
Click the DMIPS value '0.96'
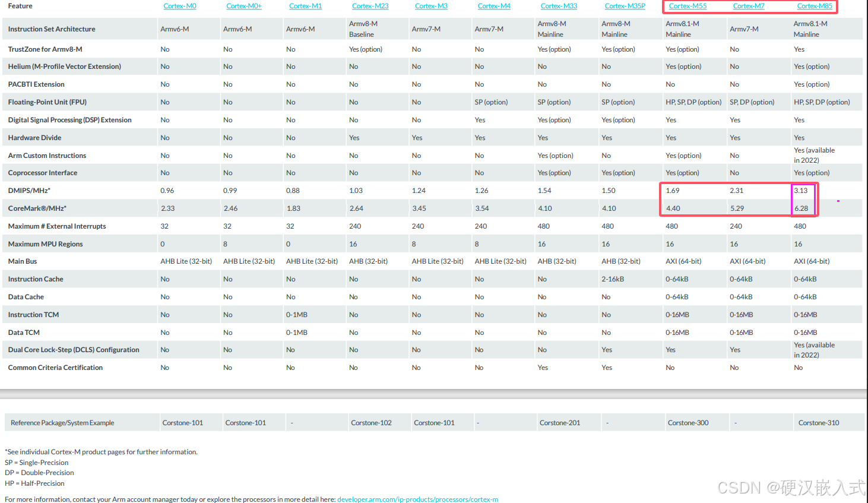167,191
